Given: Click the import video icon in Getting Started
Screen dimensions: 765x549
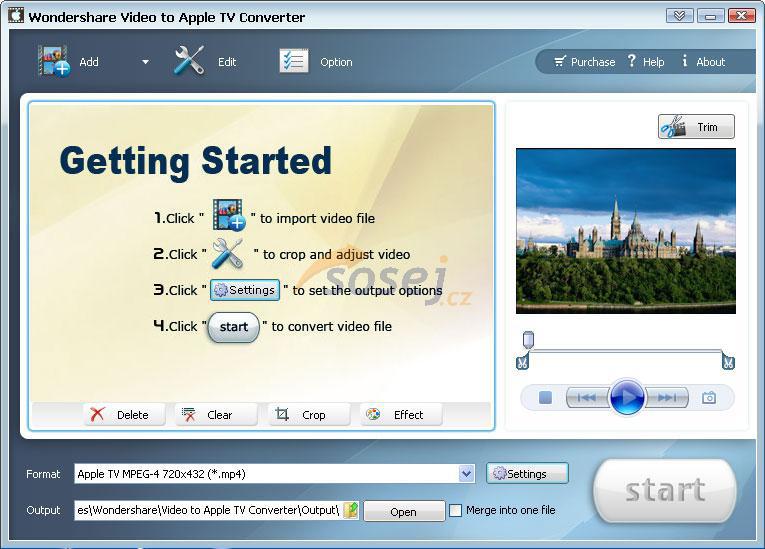Looking at the screenshot, I should (228, 214).
